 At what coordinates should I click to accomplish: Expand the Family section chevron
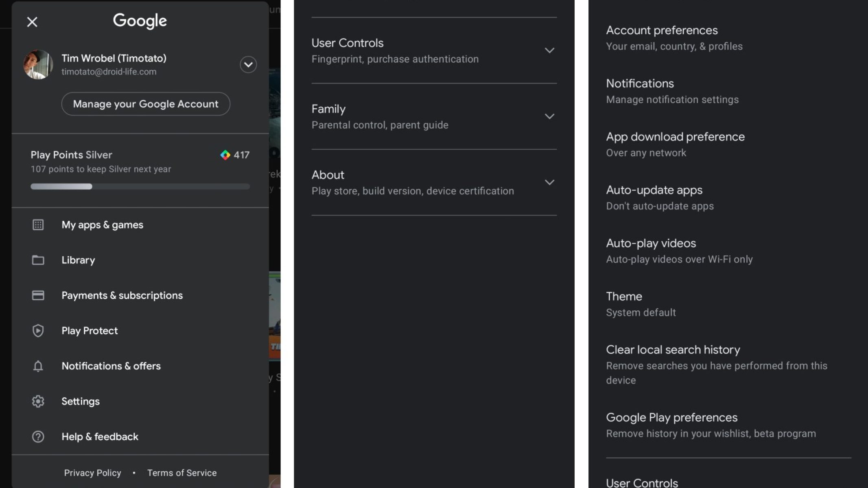pyautogui.click(x=549, y=117)
